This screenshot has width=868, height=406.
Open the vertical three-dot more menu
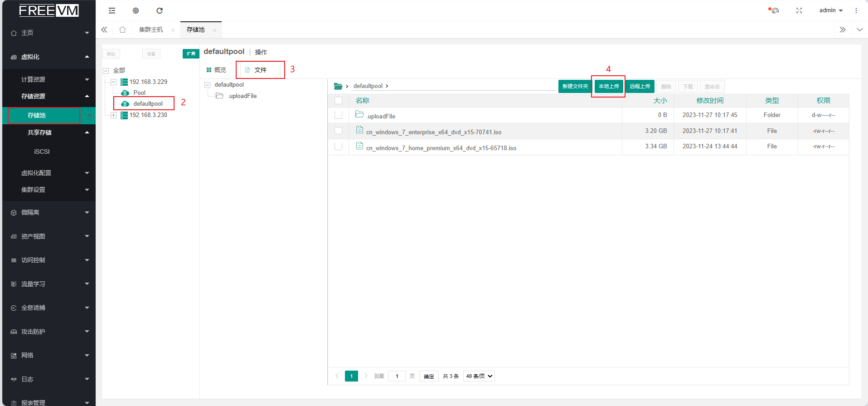click(856, 10)
